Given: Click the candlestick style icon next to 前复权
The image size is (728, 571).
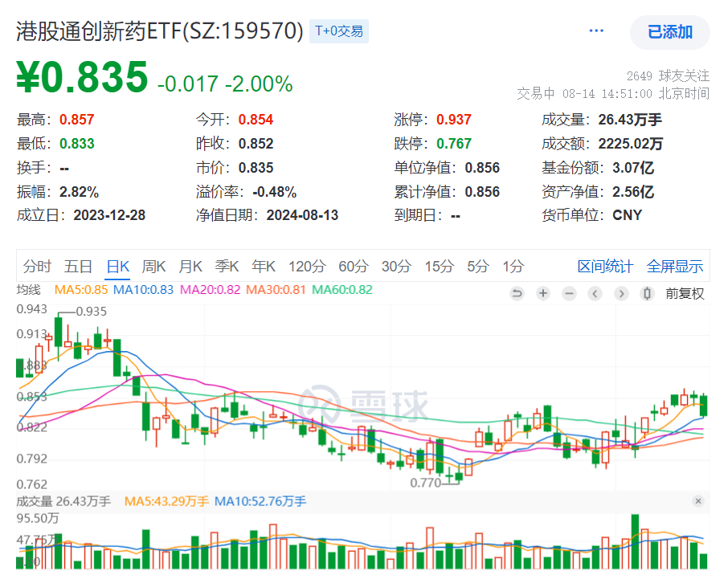Looking at the screenshot, I should point(647,294).
